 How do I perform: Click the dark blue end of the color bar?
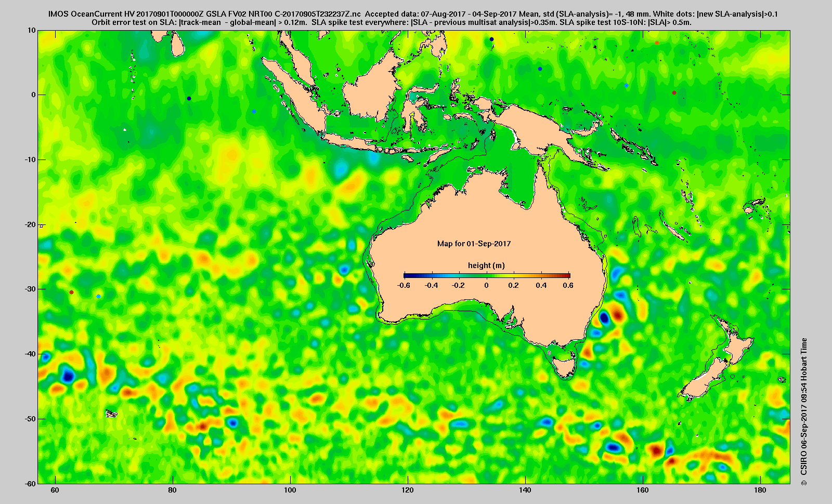point(407,275)
